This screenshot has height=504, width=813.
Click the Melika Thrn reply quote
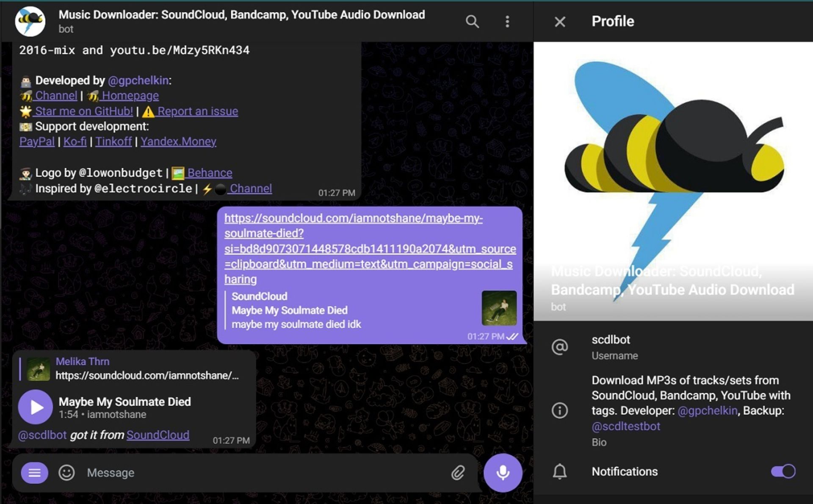point(134,368)
